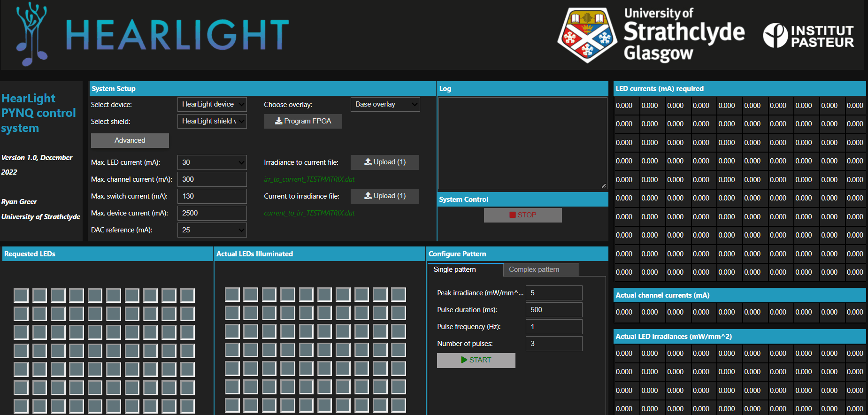The width and height of the screenshot is (868, 415).
Task: Click the Institut Pasteur logo
Action: [808, 36]
